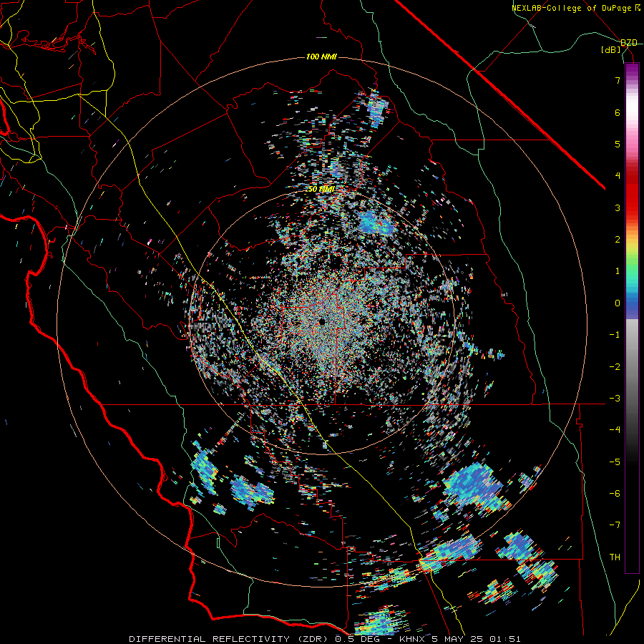Click the 0 dB tick label on color scale
Viewport: 644px width, 644px height.
coord(618,303)
